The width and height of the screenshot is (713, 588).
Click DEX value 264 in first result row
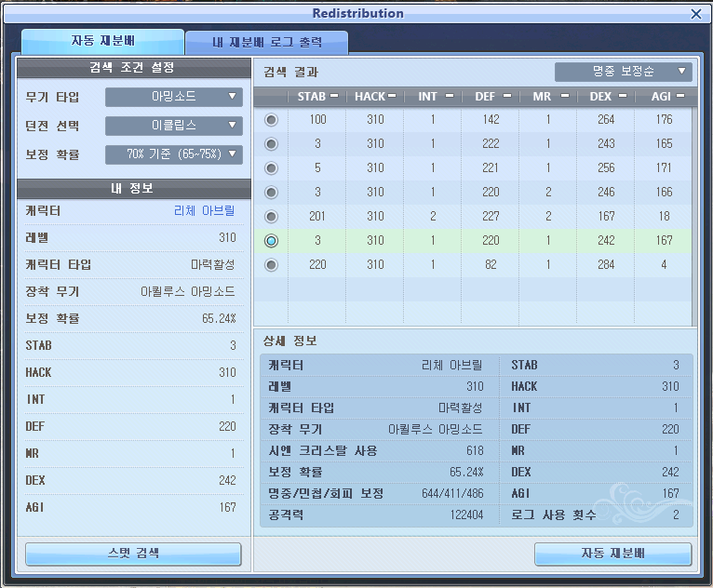(x=606, y=119)
